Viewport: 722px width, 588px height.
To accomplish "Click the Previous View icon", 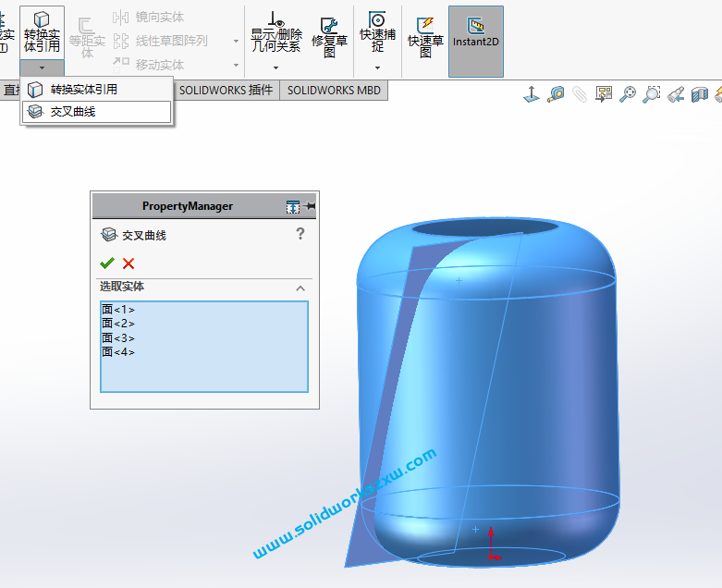I will [676, 94].
